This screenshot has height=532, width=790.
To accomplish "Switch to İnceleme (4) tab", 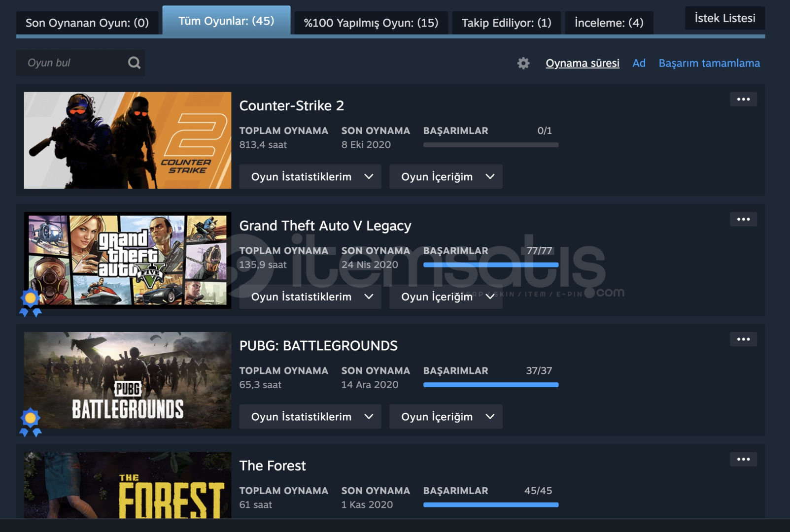I will point(609,23).
